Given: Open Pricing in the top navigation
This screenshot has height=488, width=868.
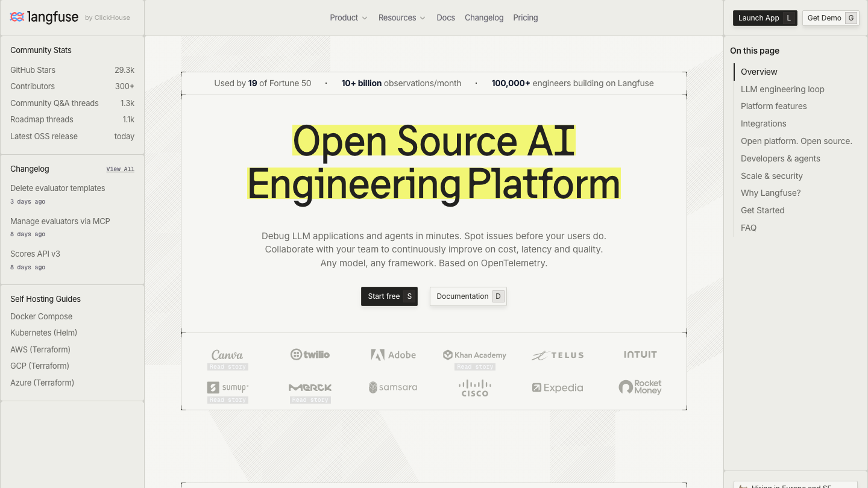Looking at the screenshot, I should (x=526, y=17).
